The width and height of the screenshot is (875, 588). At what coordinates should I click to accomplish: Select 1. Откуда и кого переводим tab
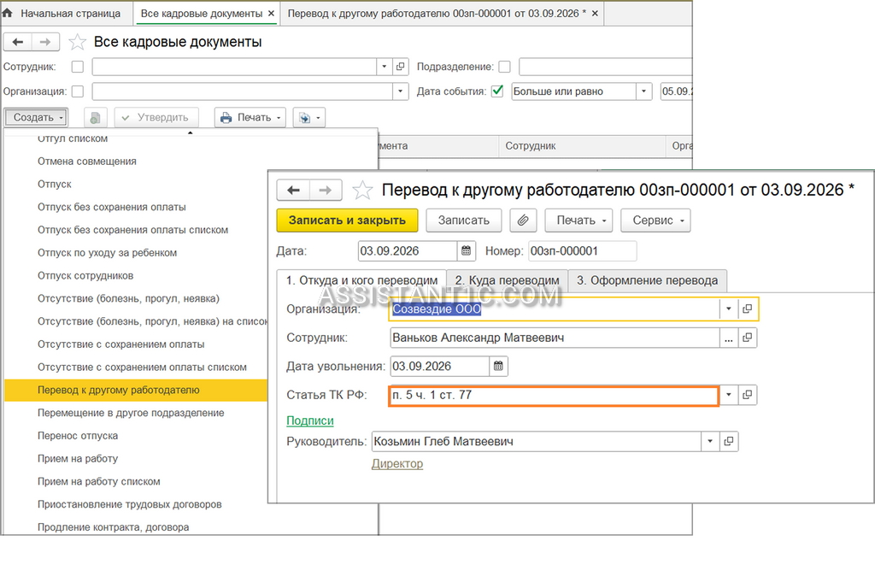pos(361,280)
